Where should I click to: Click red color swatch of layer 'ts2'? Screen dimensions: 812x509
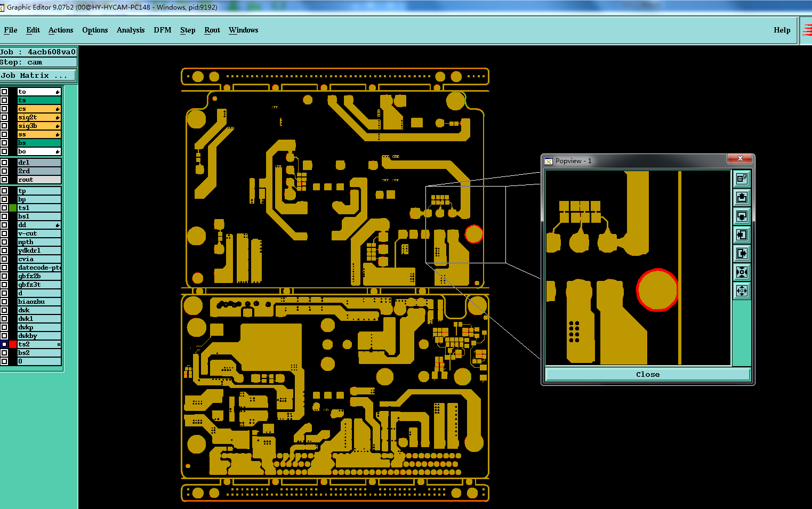pos(13,345)
